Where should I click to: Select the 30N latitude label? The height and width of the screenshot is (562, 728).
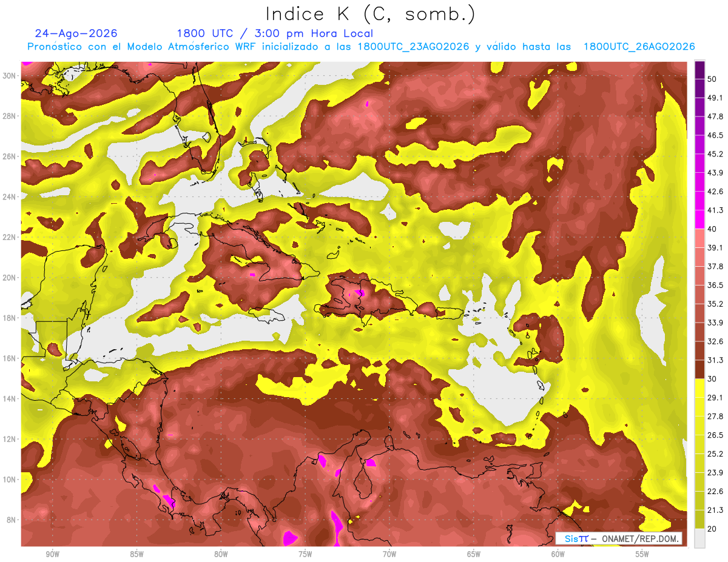[x=10, y=76]
